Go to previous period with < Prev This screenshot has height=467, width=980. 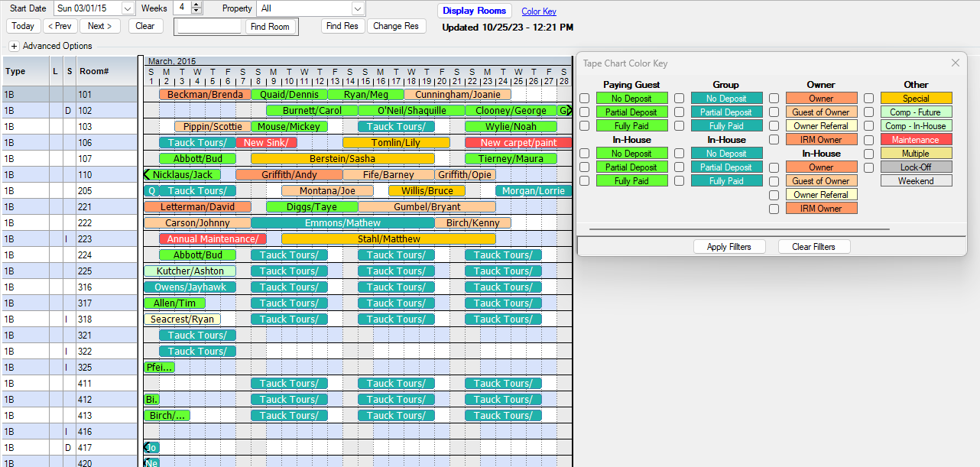point(59,26)
